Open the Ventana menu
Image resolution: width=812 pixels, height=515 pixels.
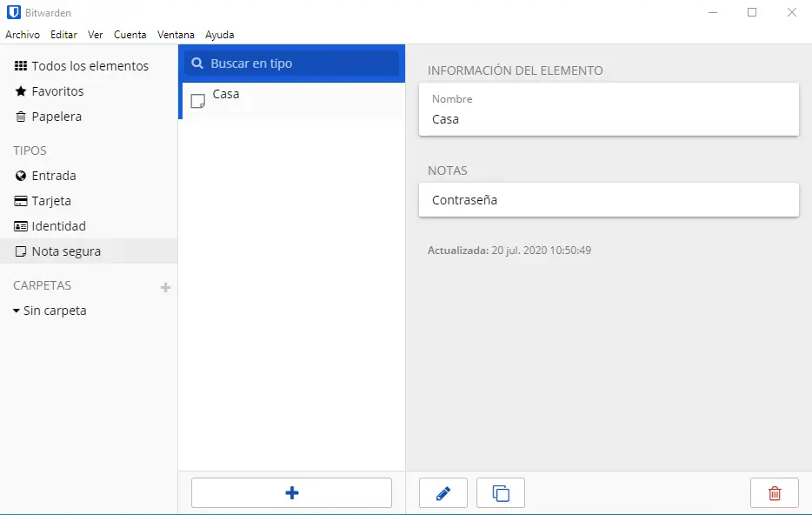176,35
